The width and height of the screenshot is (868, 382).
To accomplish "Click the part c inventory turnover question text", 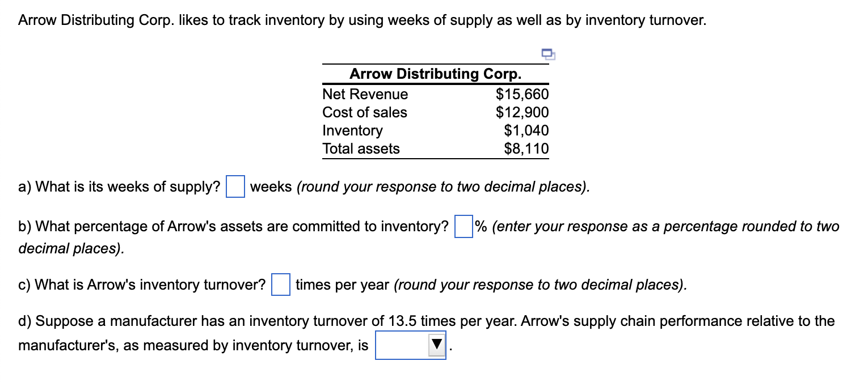I will (142, 285).
